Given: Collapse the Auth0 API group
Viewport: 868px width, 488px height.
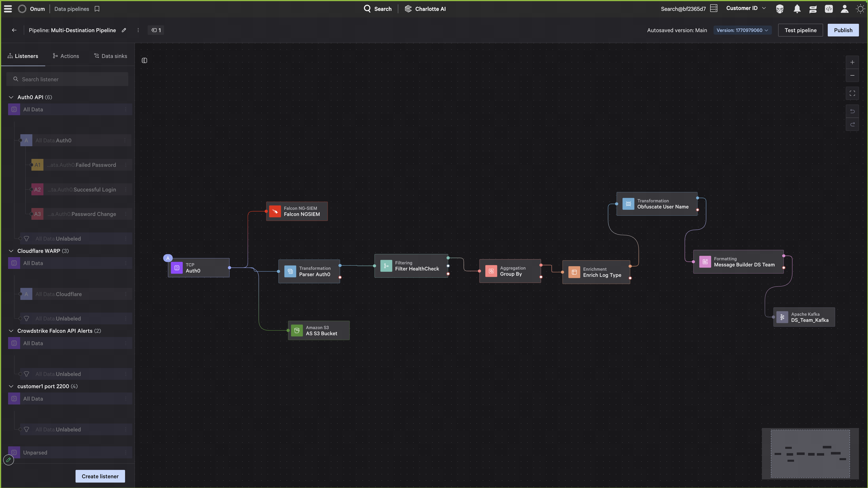Looking at the screenshot, I should (x=11, y=97).
